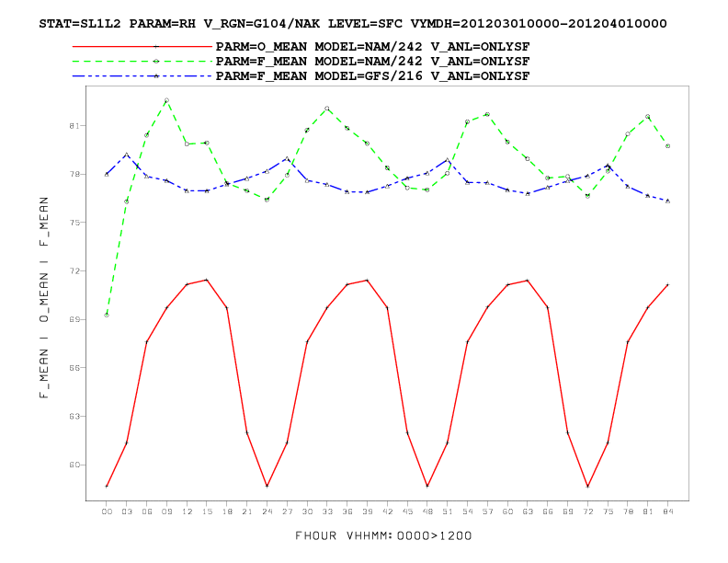The width and height of the screenshot is (728, 563).
Task: Click x-axis tick label 63
Action: click(528, 511)
